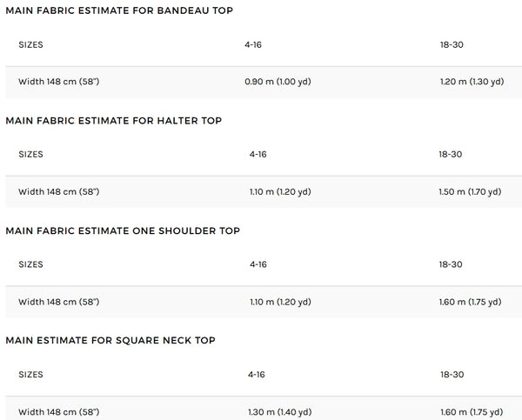Image resolution: width=522 pixels, height=420 pixels.
Task: Click SIZES label in Bandeau Top table
Action: click(x=30, y=43)
